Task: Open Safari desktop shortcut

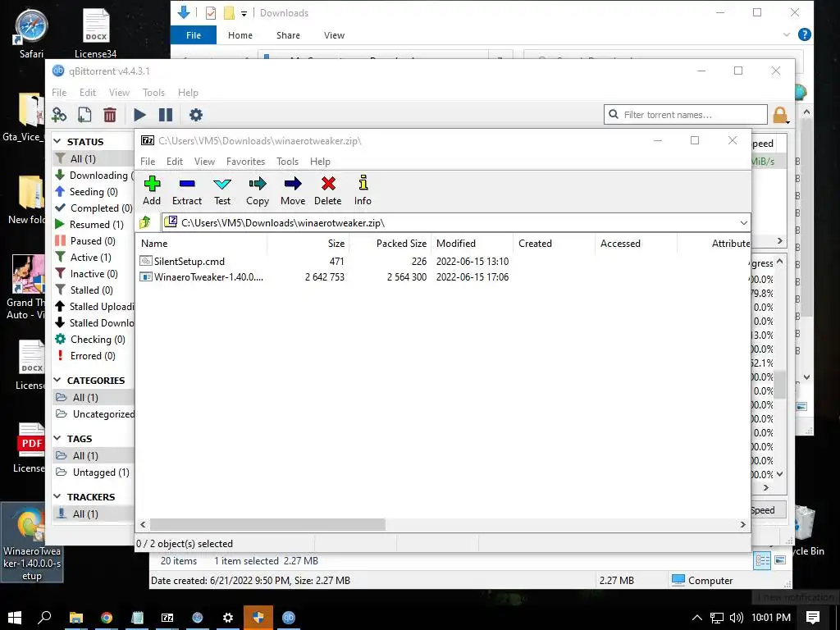Action: click(31, 34)
